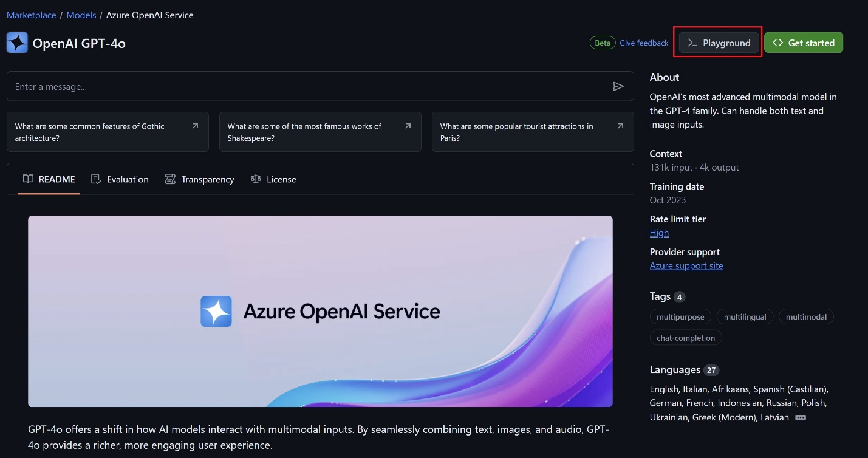Open the Shakespeare prompt arrow icon

pyautogui.click(x=408, y=126)
